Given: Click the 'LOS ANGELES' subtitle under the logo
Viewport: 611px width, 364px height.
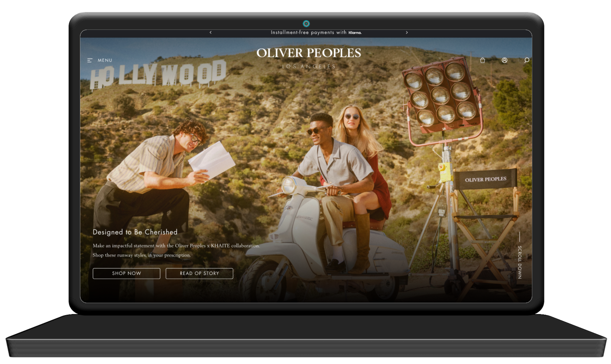Looking at the screenshot, I should point(309,66).
